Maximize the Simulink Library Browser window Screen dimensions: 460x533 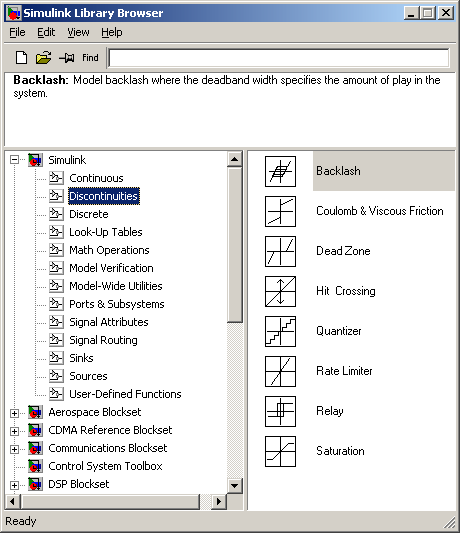tap(428, 13)
